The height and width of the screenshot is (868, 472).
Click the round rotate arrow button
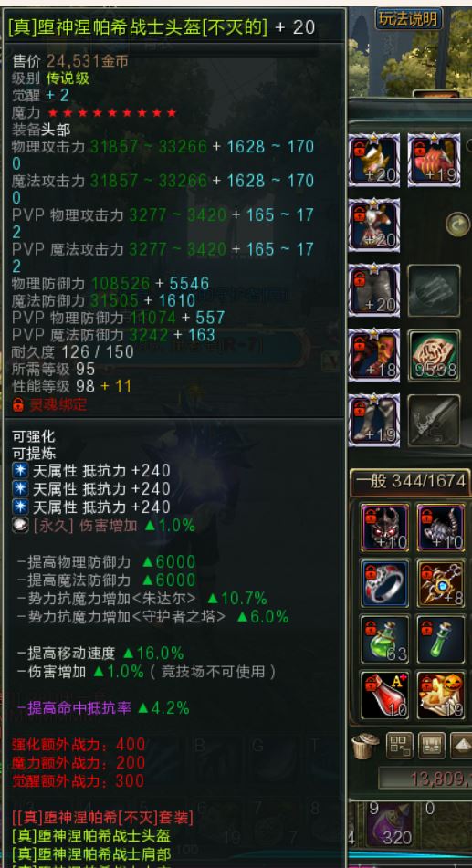457,225
